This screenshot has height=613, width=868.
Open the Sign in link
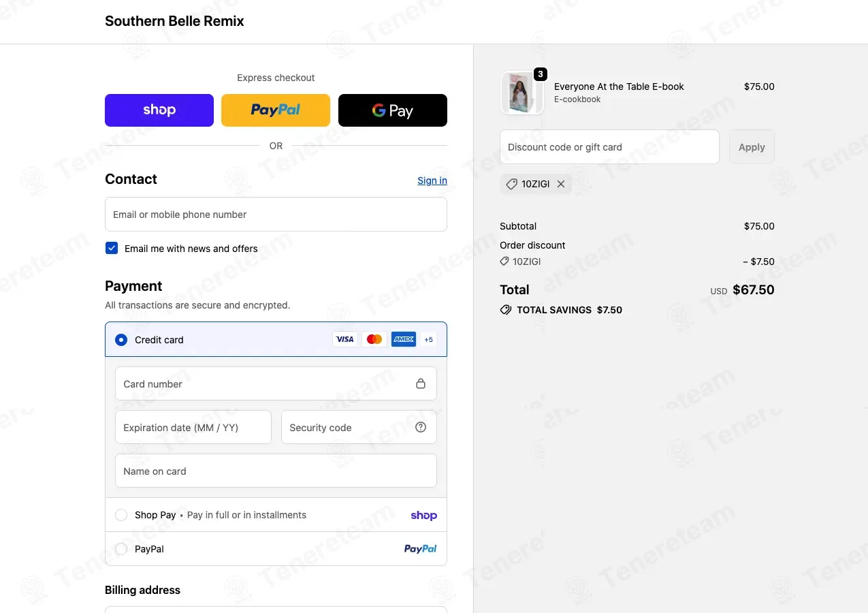pyautogui.click(x=432, y=180)
